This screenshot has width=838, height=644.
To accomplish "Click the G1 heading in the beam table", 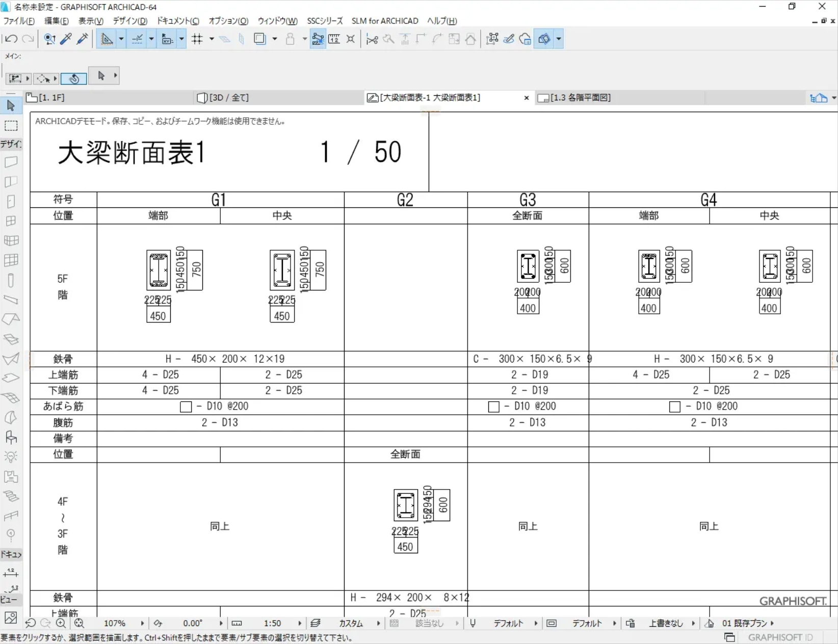I will pyautogui.click(x=219, y=200).
